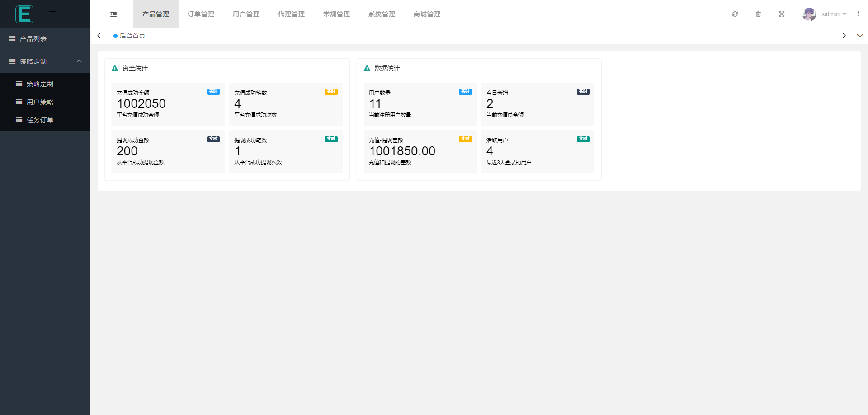The height and width of the screenshot is (415, 868).
Task: Click the 充值-提现差额 statistic card
Action: 420,151
